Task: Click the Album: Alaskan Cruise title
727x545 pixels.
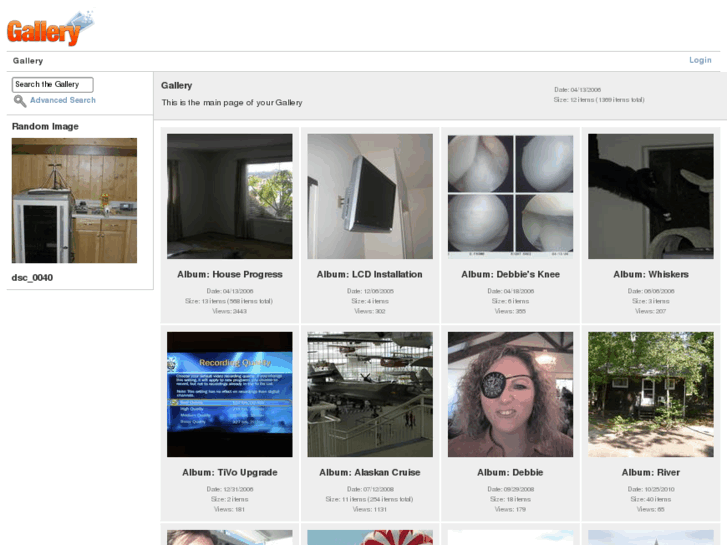Action: pyautogui.click(x=370, y=472)
